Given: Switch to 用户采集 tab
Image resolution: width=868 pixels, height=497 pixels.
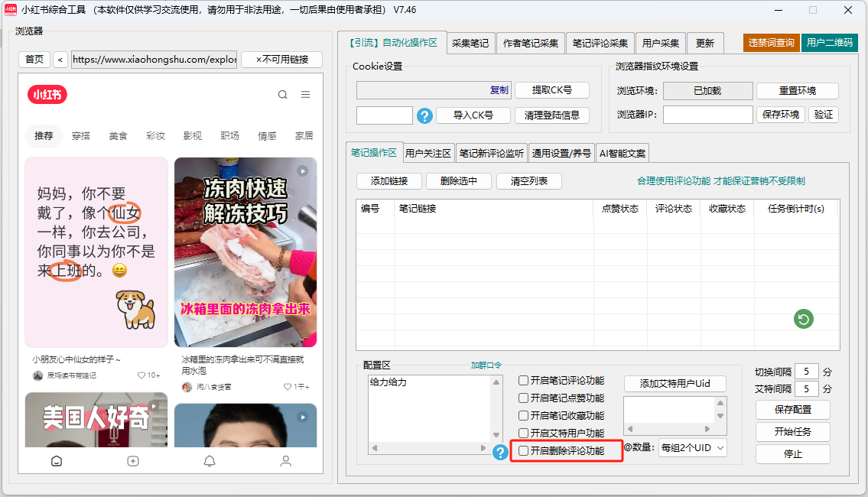Looking at the screenshot, I should click(x=661, y=43).
